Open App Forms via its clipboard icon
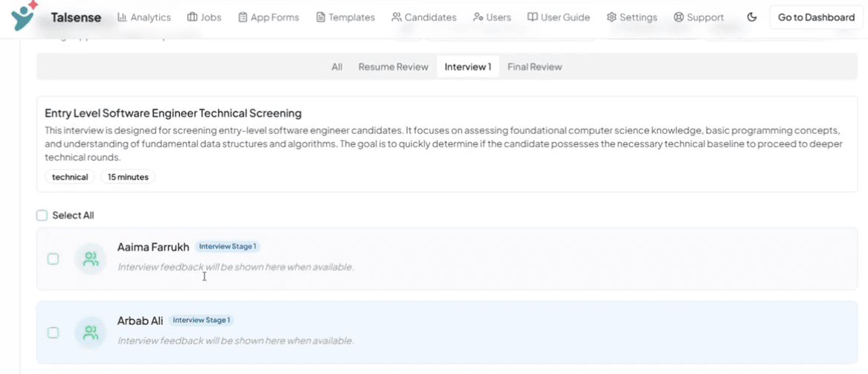The width and height of the screenshot is (868, 374). [242, 17]
